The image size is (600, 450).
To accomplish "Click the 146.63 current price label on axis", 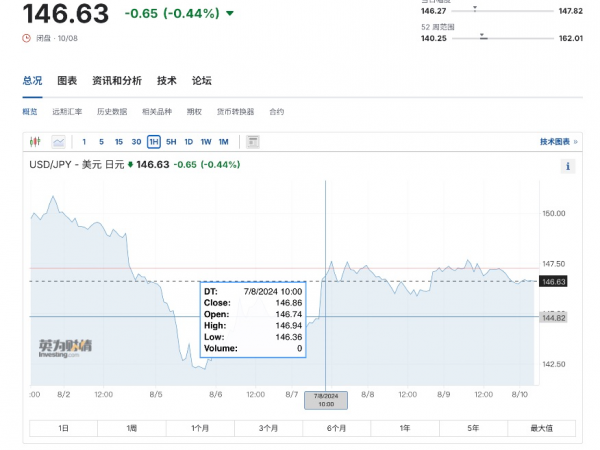I will coord(553,282).
